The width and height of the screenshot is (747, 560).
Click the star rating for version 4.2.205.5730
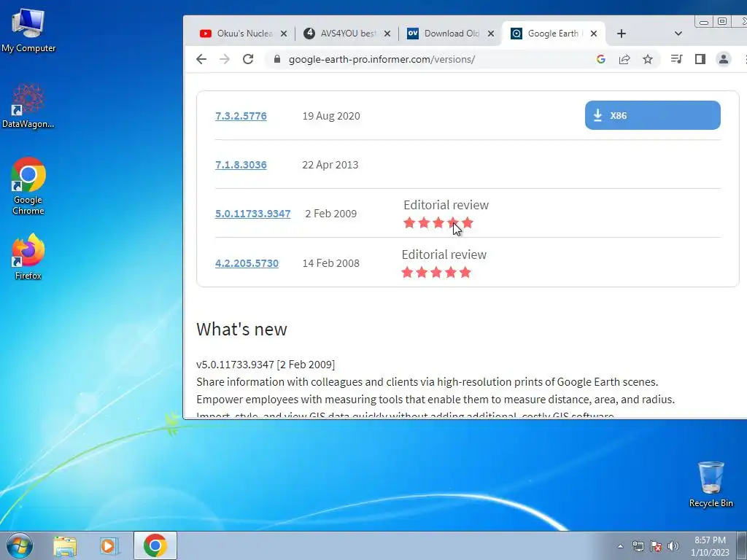pyautogui.click(x=436, y=272)
